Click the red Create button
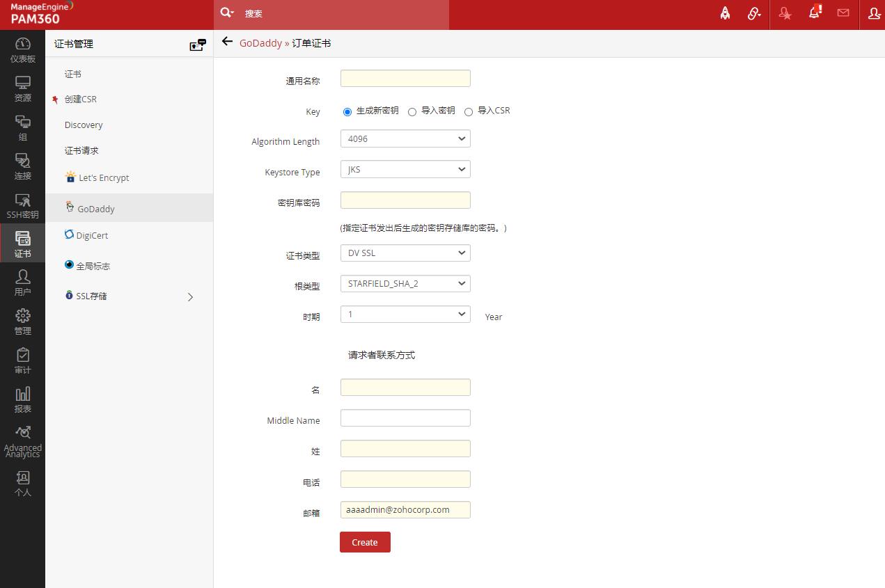This screenshot has width=885, height=588. 365,542
